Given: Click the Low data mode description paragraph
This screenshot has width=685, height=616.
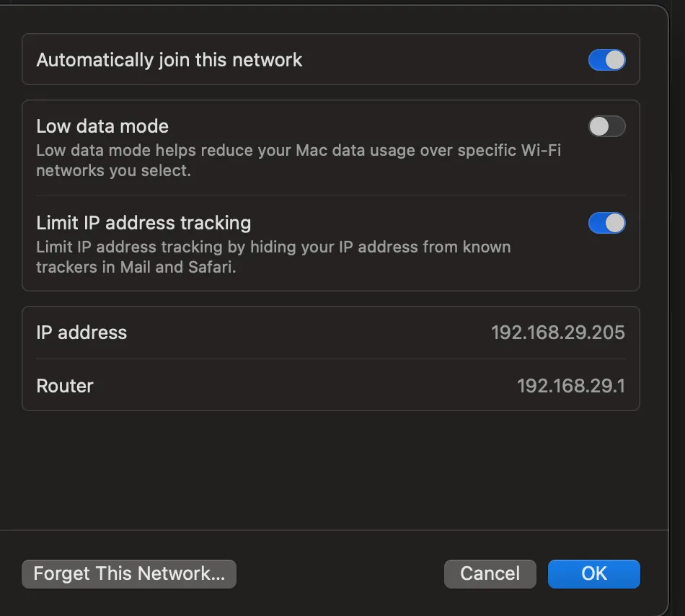Looking at the screenshot, I should coord(298,161).
